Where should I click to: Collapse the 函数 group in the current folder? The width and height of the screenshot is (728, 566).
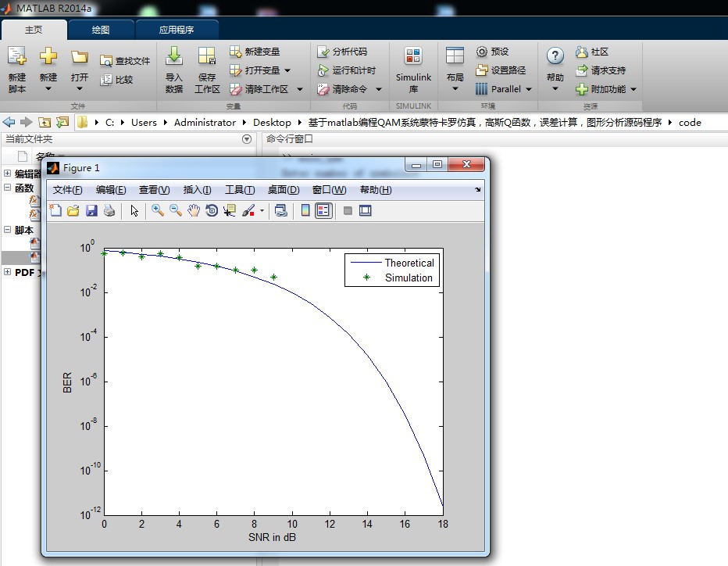pyautogui.click(x=8, y=188)
